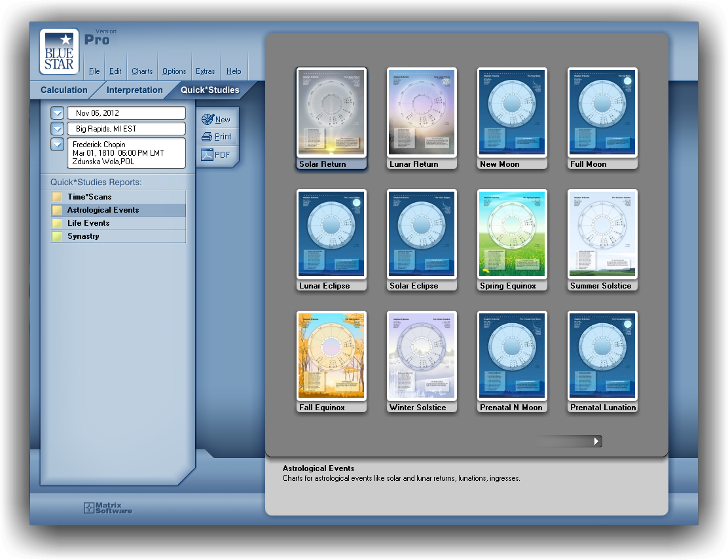
Task: Select the Lunar Eclipse chart thumbnail
Action: point(331,234)
